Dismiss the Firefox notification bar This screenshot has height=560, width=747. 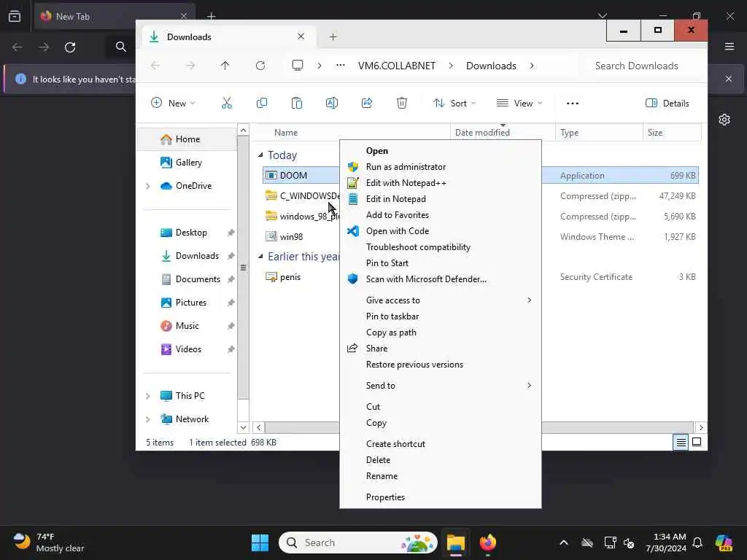tap(729, 79)
